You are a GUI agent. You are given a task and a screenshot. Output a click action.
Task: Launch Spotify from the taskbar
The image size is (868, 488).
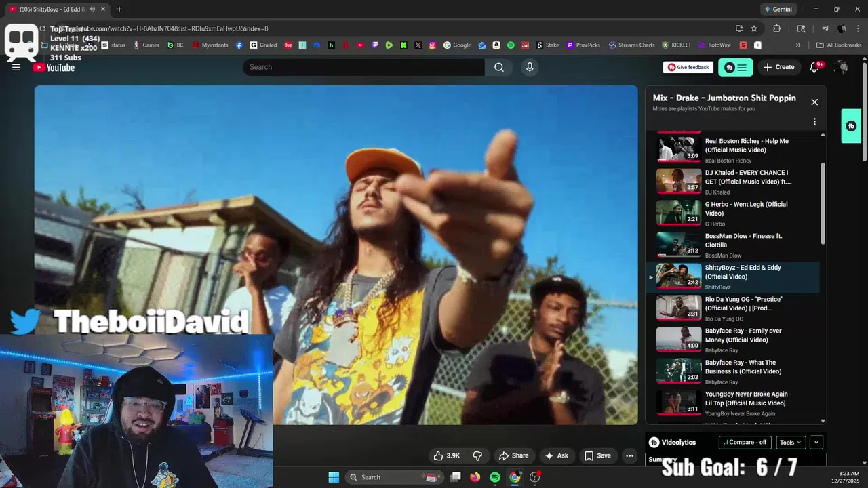(x=495, y=477)
